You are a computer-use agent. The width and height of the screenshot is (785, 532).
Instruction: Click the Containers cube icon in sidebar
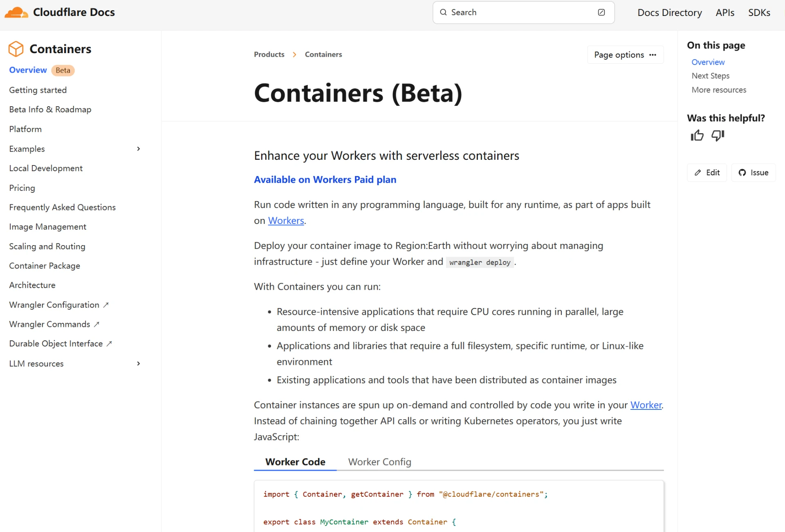pyautogui.click(x=16, y=49)
